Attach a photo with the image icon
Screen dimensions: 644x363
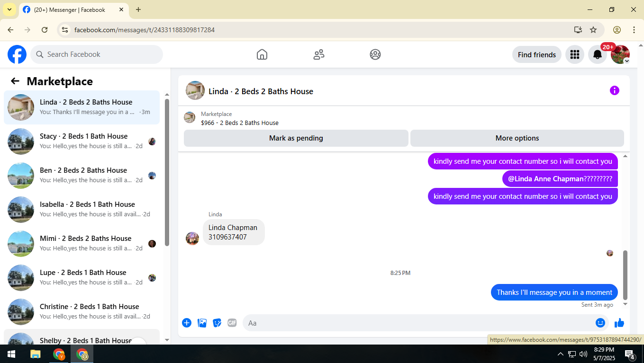202,323
